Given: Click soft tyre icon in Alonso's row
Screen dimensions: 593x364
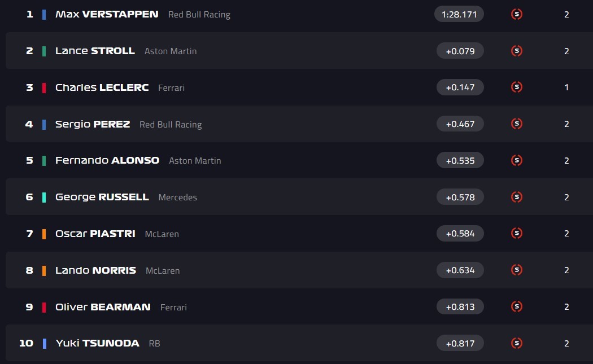Looking at the screenshot, I should pos(516,160).
